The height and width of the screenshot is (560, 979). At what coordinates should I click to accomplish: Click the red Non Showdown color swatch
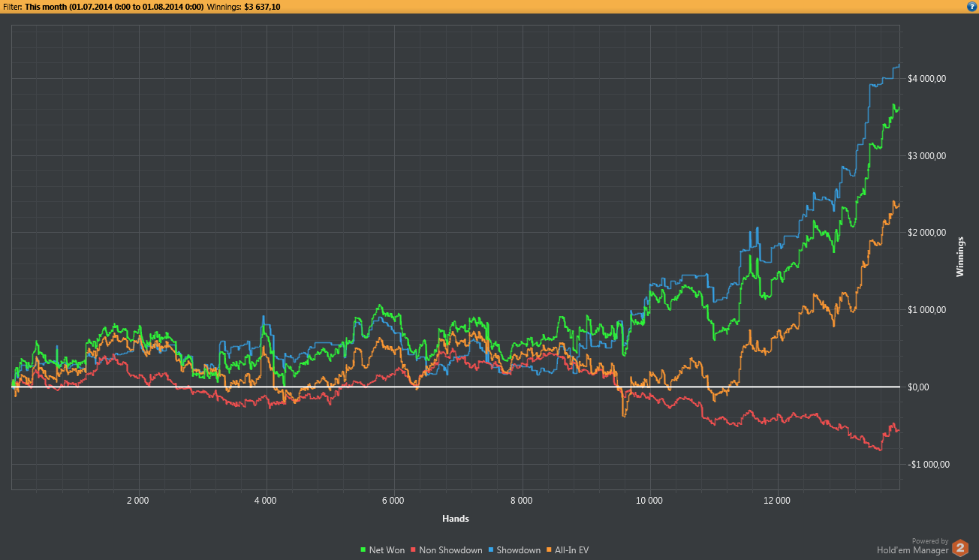[x=414, y=550]
